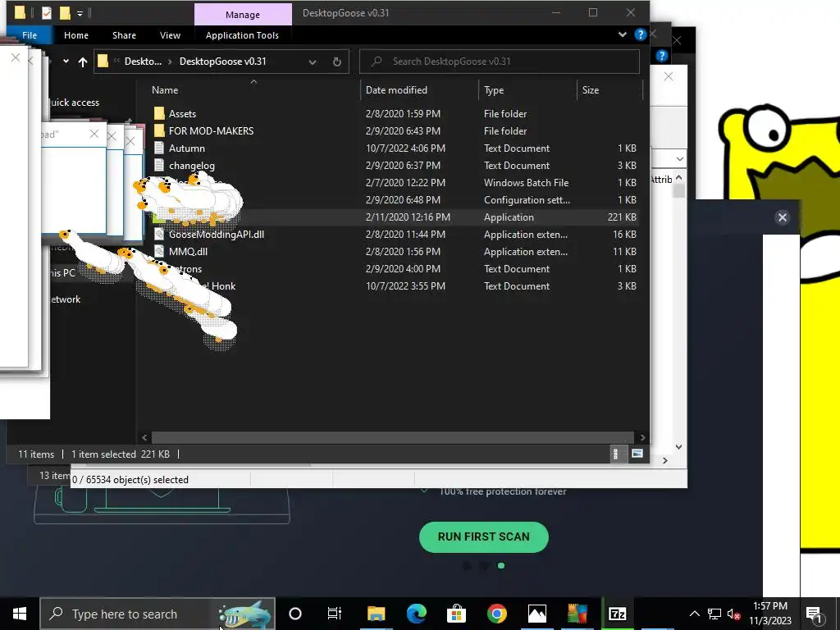Open Photos app taskbar icon
The width and height of the screenshot is (840, 630).
pyautogui.click(x=536, y=614)
